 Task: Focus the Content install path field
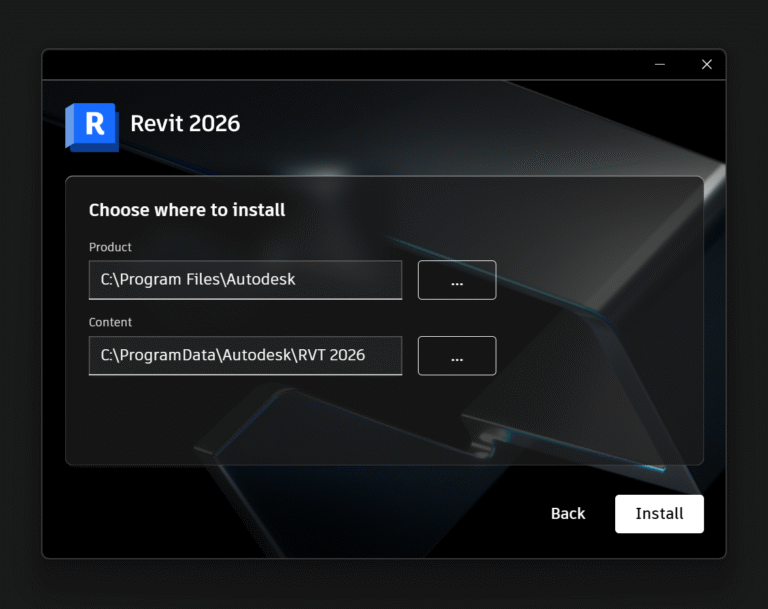245,356
